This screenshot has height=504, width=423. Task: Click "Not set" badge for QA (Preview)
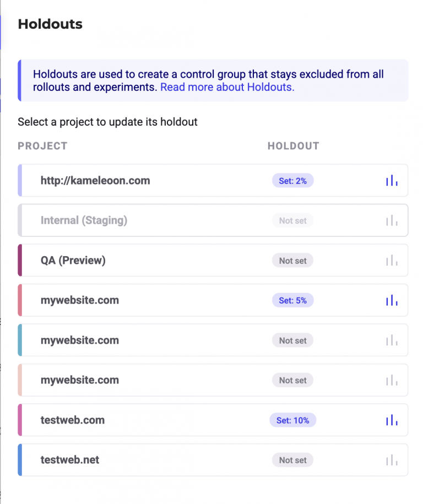(x=292, y=261)
